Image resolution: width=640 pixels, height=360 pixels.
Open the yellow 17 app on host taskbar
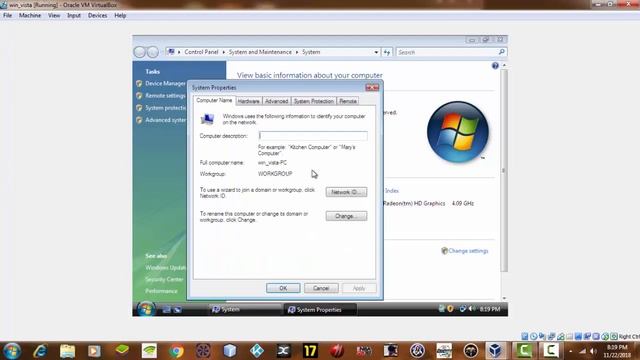[x=310, y=351]
